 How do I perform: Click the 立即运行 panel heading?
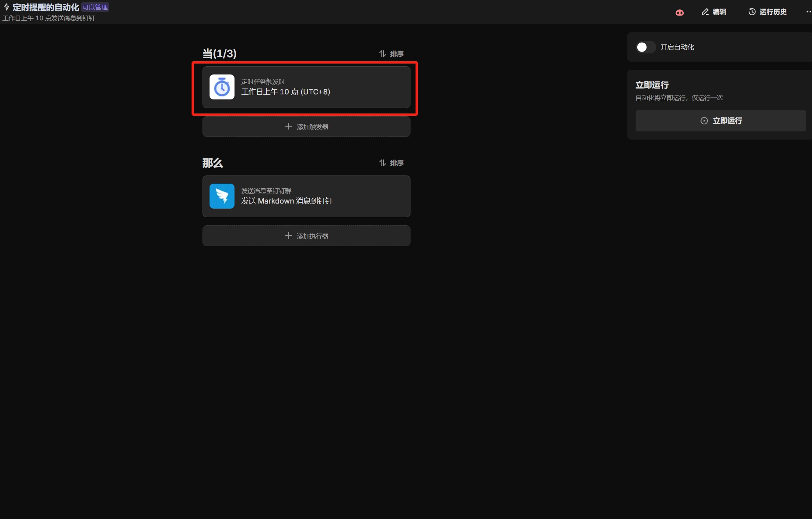pos(652,85)
